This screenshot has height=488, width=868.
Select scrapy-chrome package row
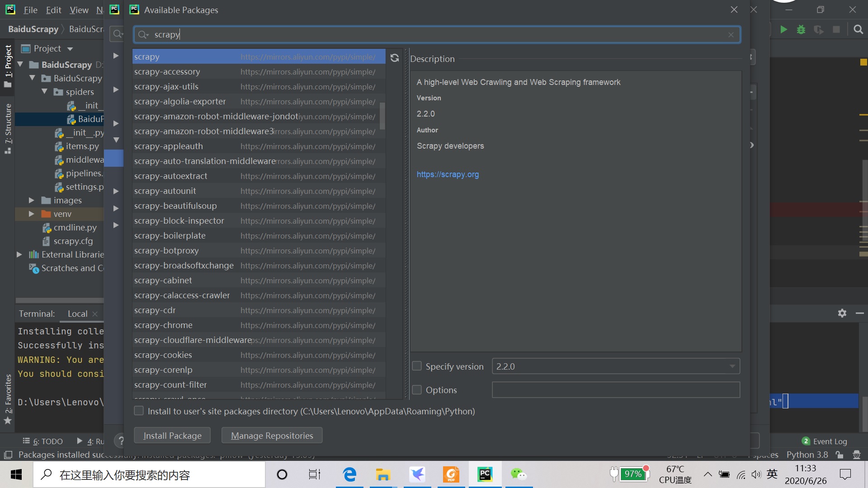259,325
